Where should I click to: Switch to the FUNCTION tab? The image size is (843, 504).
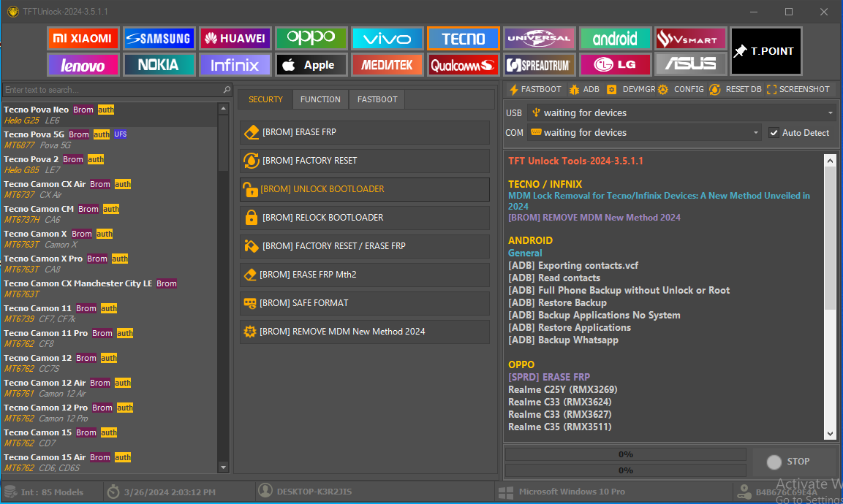320,99
